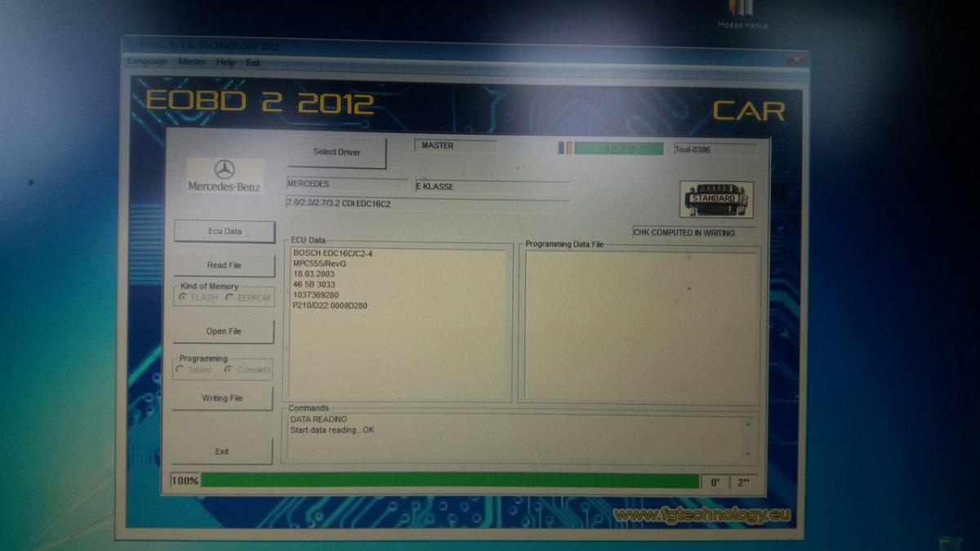Click the French flag icon by voltage
This screenshot has height=551, width=980.
pyautogui.click(x=565, y=149)
